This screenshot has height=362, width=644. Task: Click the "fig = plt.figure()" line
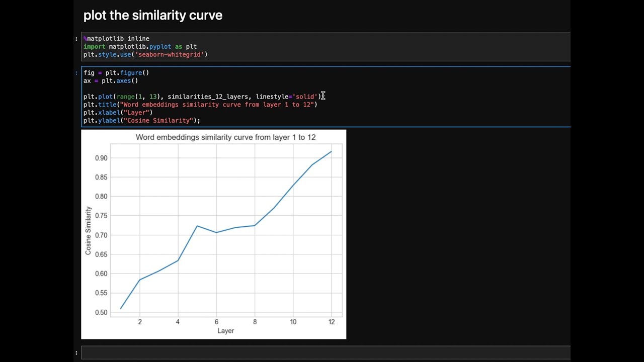click(116, 73)
